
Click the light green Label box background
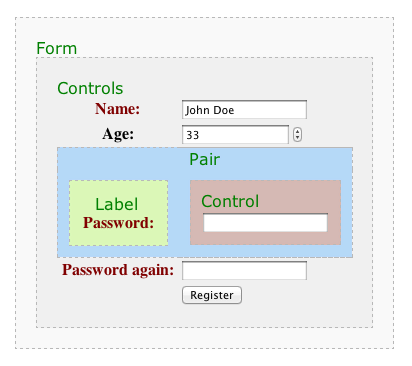pyautogui.click(x=118, y=237)
